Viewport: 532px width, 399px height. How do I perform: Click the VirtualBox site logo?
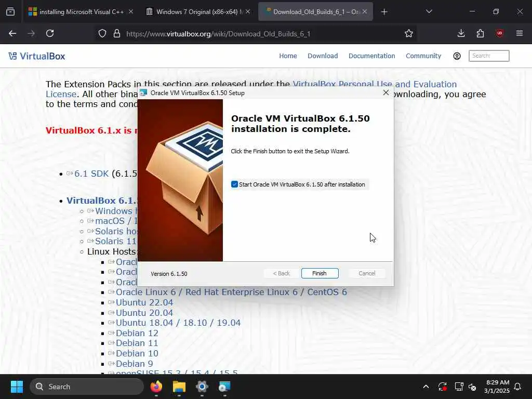click(x=37, y=56)
